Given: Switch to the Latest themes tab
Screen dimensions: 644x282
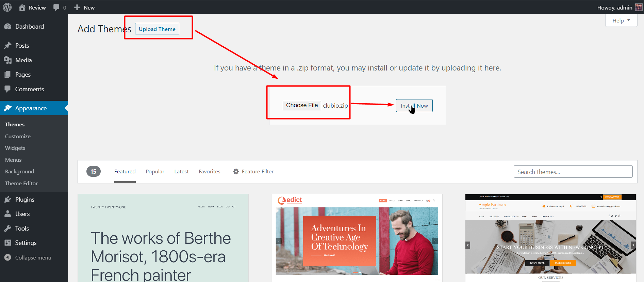Looking at the screenshot, I should click(181, 172).
